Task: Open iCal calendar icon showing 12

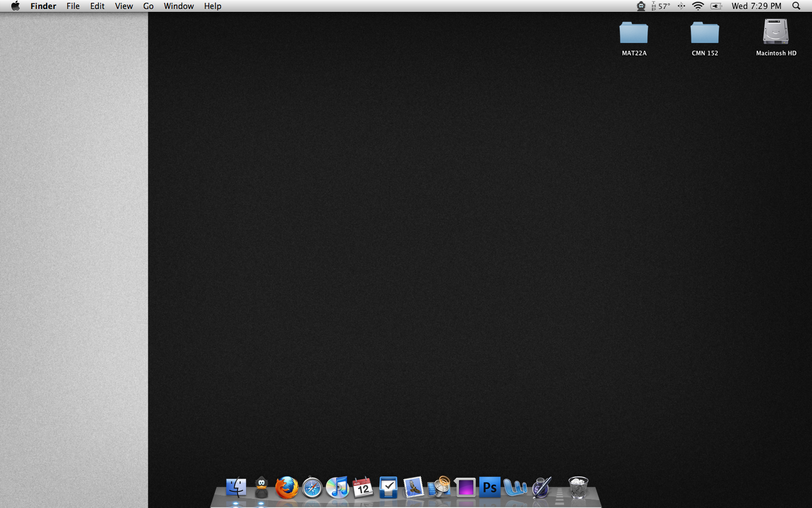Action: tap(363, 488)
